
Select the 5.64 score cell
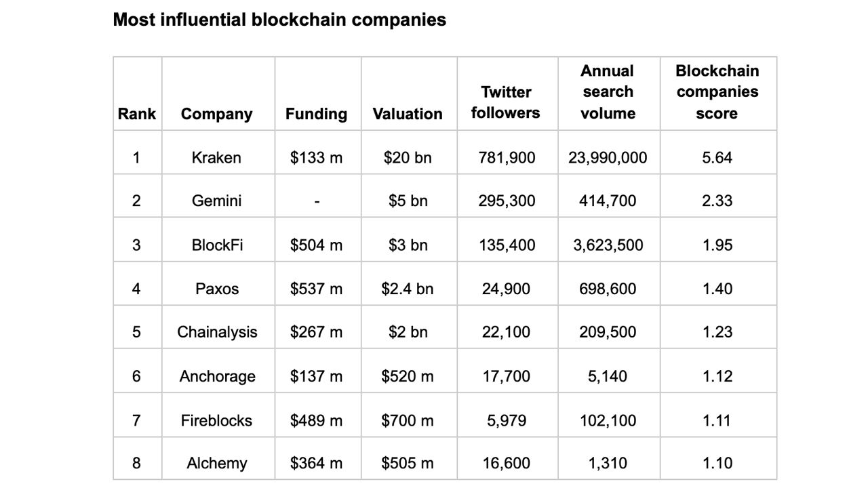click(717, 158)
